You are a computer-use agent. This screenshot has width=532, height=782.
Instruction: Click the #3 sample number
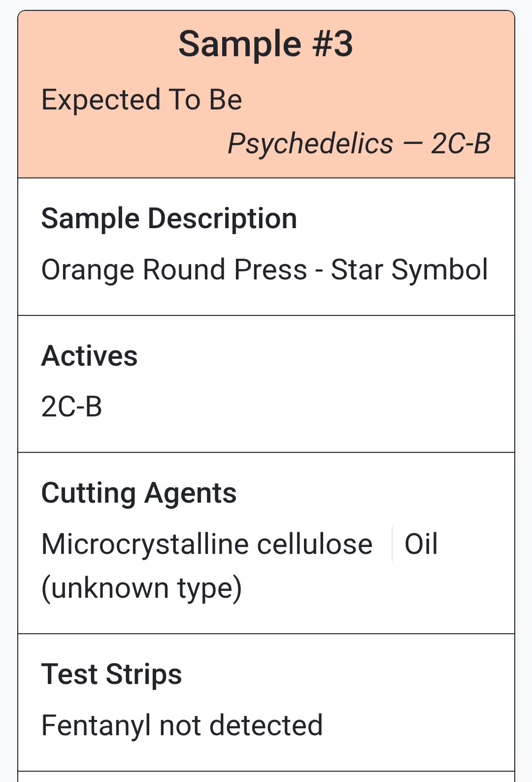(333, 44)
